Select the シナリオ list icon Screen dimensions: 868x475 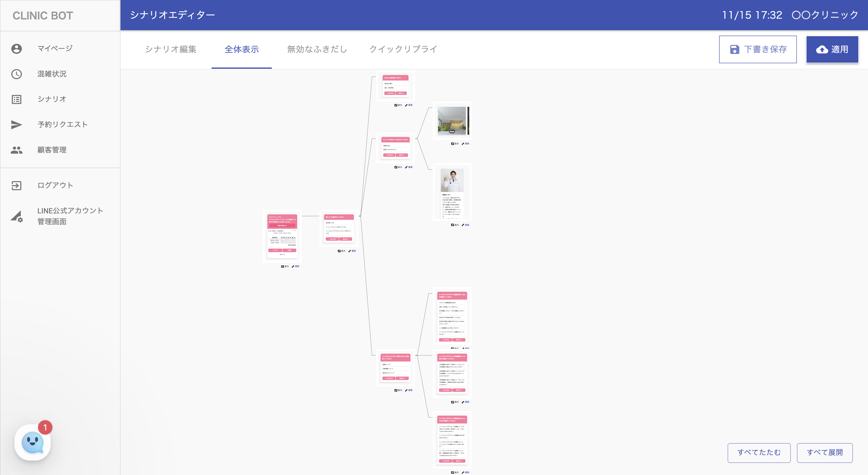[17, 99]
